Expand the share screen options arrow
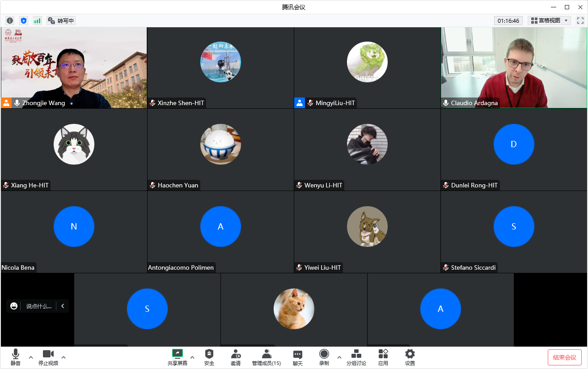Image resolution: width=588 pixels, height=369 pixels. tap(192, 357)
